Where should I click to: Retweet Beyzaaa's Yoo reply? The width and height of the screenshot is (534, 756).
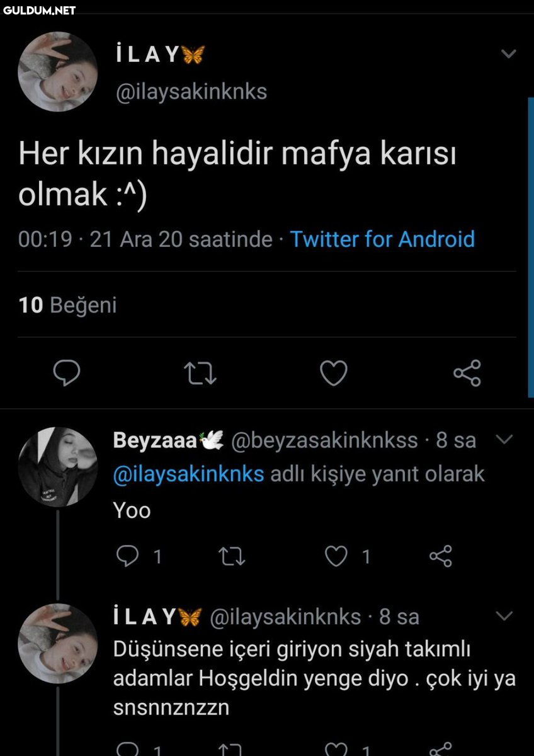point(231,556)
